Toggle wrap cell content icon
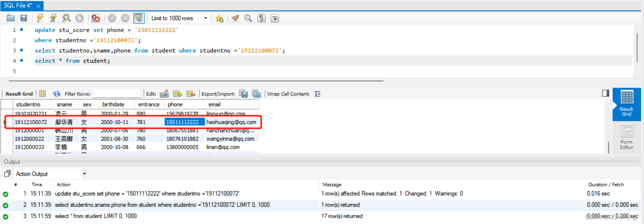Viewport: 644px width, 224px height. coord(317,94)
